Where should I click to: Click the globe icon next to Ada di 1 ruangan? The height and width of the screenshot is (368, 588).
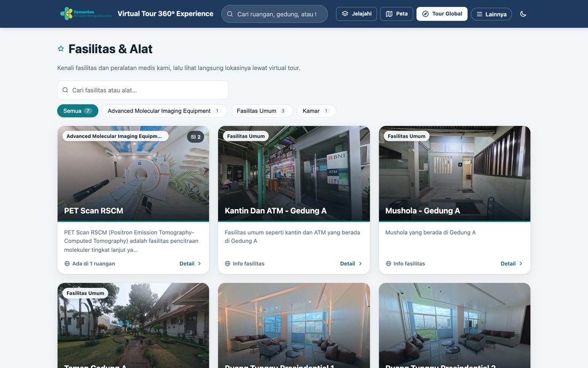click(x=67, y=264)
